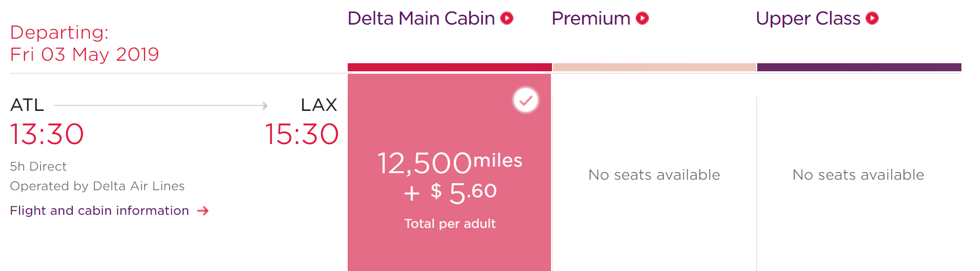Click the Total per adult label
This screenshot has height=271, width=980.
pos(450,224)
